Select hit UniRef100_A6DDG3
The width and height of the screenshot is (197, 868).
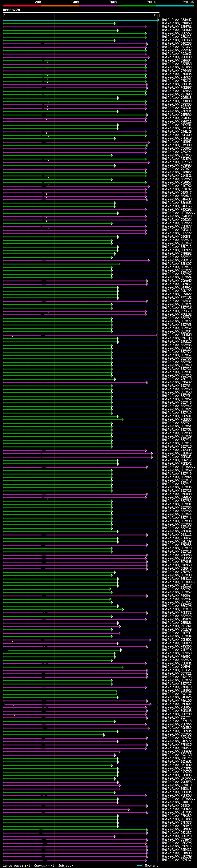[176, 419]
